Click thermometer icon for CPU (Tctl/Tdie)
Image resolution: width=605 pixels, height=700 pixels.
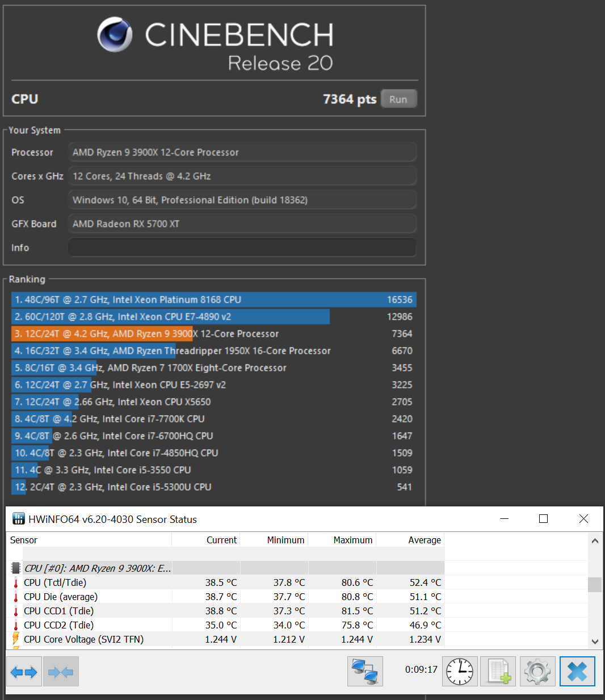pyautogui.click(x=16, y=582)
